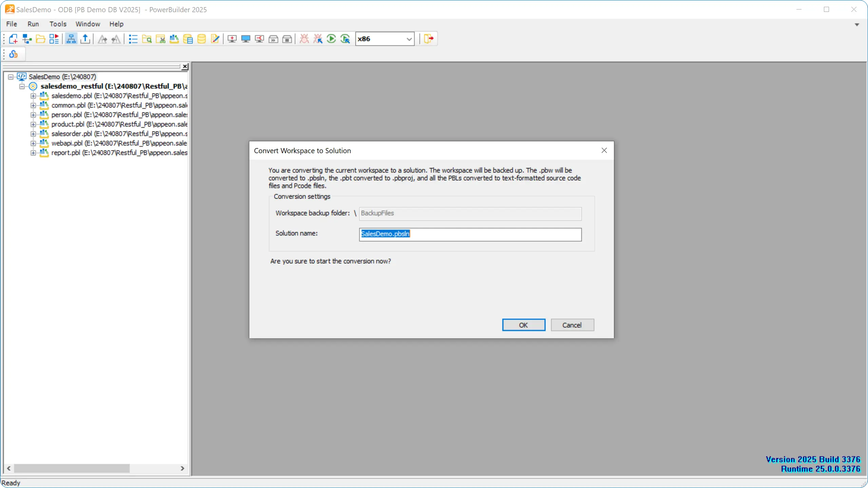868x488 pixels.
Task: Click the Select and Run icon
Action: coord(345,39)
